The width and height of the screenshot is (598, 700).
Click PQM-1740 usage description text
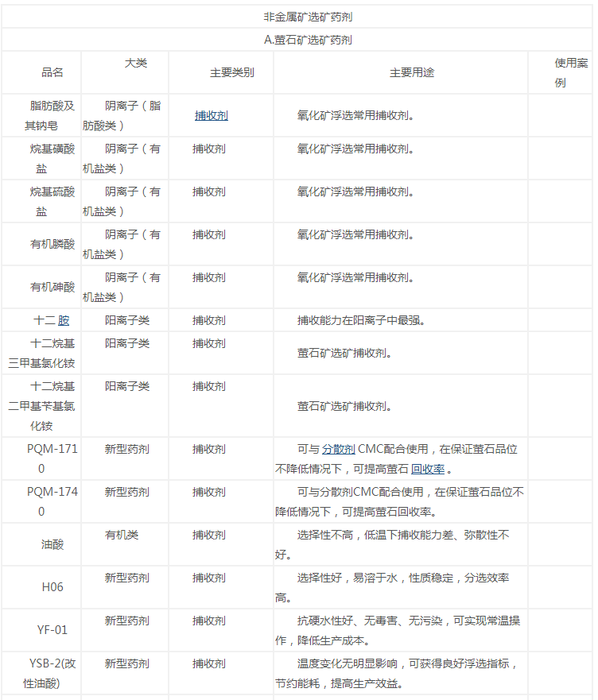[x=399, y=501]
